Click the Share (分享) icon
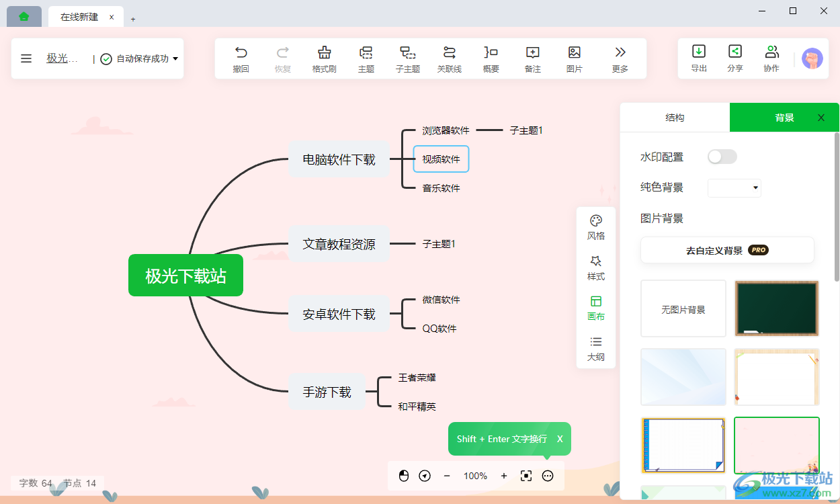Image resolution: width=840 pixels, height=504 pixels. 735,51
